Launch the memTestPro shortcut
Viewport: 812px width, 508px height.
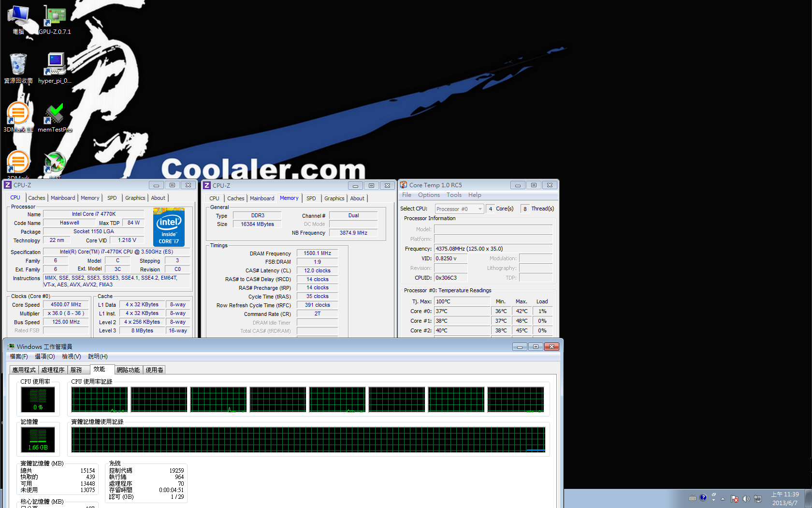click(55, 117)
